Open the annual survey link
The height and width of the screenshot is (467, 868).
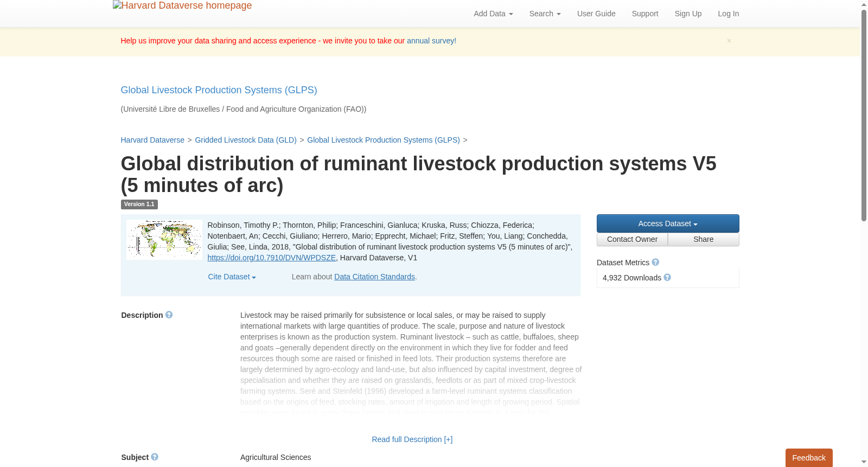[431, 41]
